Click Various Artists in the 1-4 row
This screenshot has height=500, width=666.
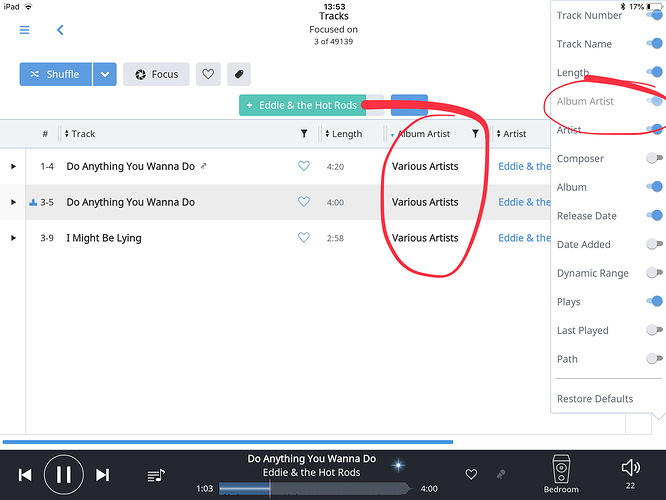[425, 166]
